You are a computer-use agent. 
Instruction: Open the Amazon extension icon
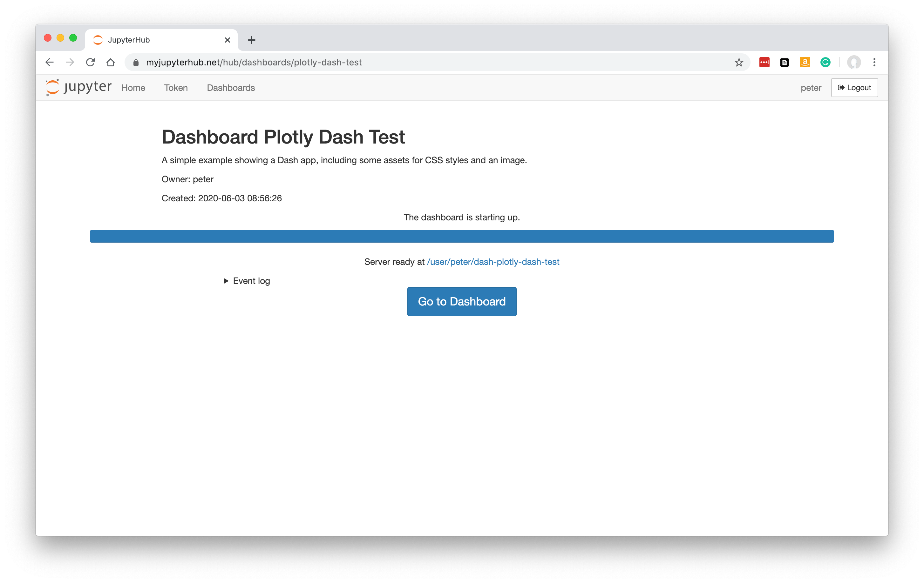[x=805, y=62]
